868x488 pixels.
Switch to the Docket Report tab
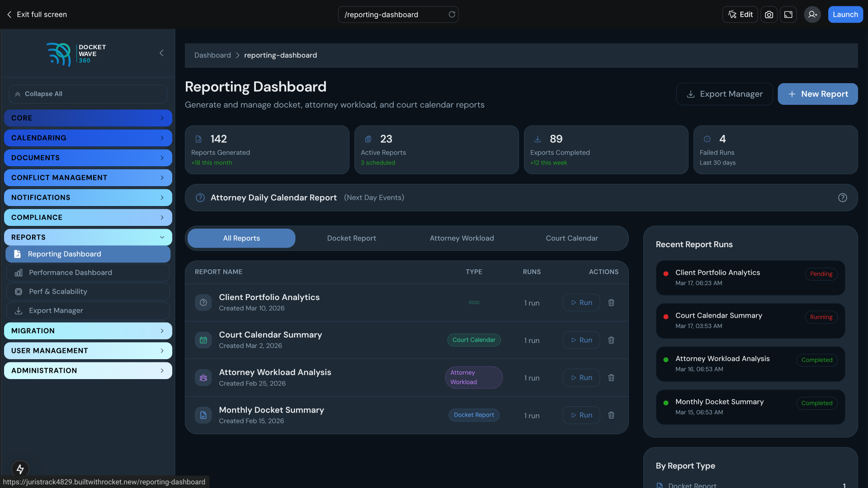click(x=351, y=238)
